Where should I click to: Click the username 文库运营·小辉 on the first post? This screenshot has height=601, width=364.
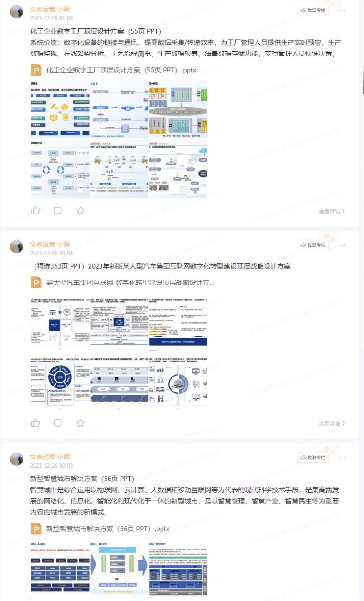[x=50, y=7]
